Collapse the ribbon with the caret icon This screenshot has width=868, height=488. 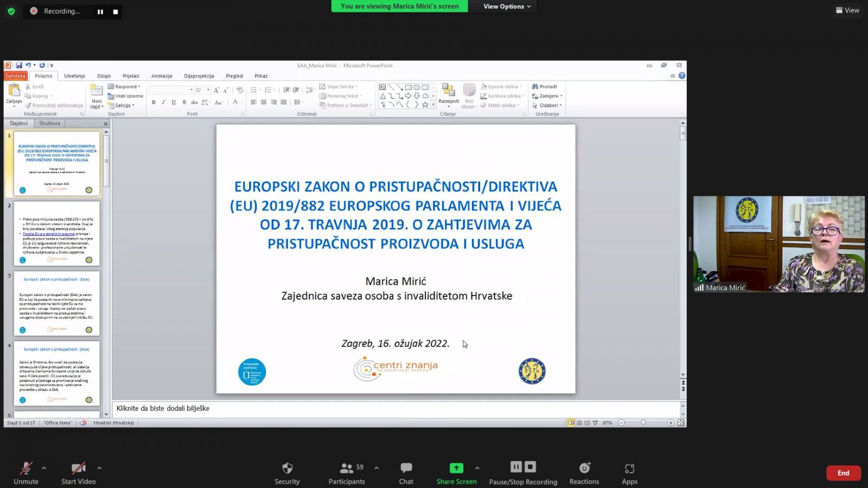pyautogui.click(x=673, y=76)
